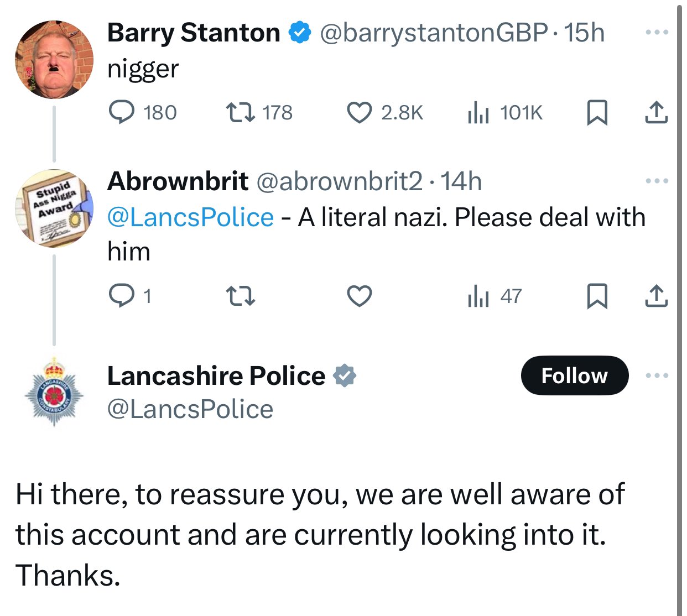Viewport: 687px width, 616px height.
Task: Bookmark Abrownbrit's reply
Action: [x=597, y=296]
